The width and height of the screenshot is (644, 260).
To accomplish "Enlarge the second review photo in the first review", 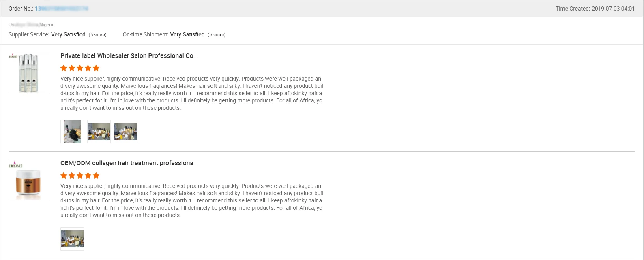I will point(99,132).
